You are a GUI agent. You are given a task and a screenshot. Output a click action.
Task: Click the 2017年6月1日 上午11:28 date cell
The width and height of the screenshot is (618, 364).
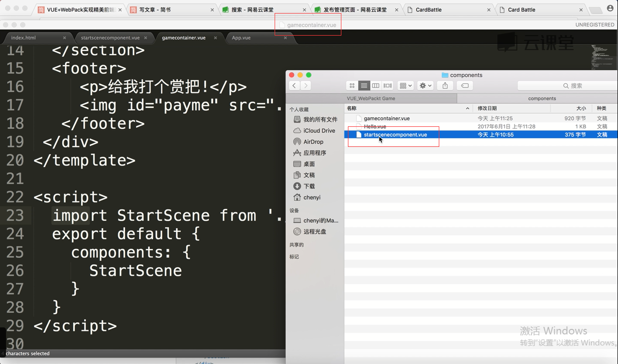click(507, 126)
